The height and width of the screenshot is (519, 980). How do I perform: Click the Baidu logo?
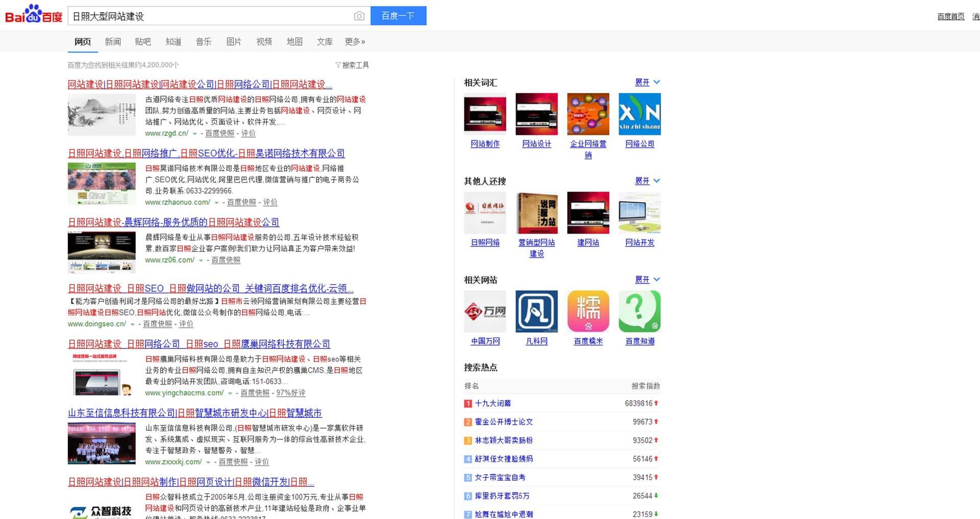click(x=34, y=14)
